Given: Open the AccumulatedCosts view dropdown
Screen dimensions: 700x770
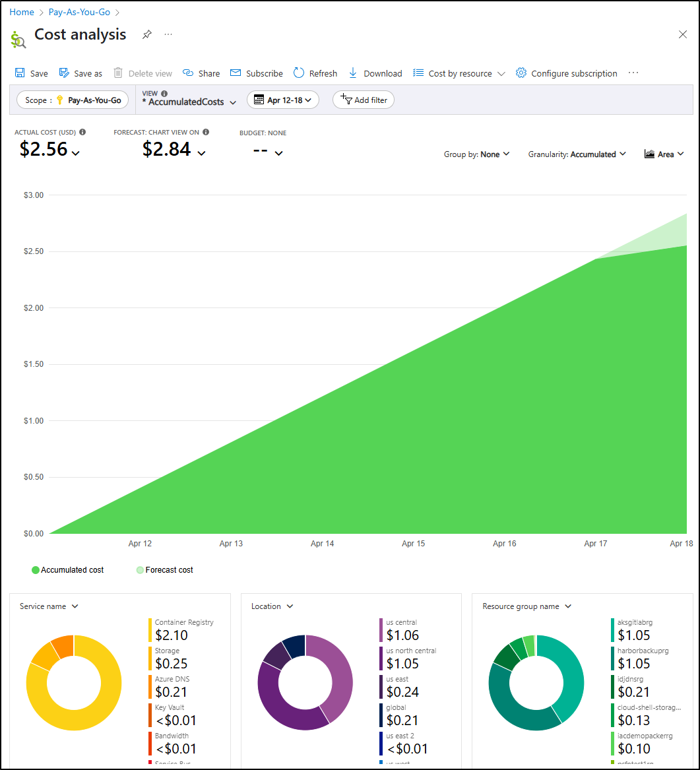Looking at the screenshot, I should click(189, 102).
